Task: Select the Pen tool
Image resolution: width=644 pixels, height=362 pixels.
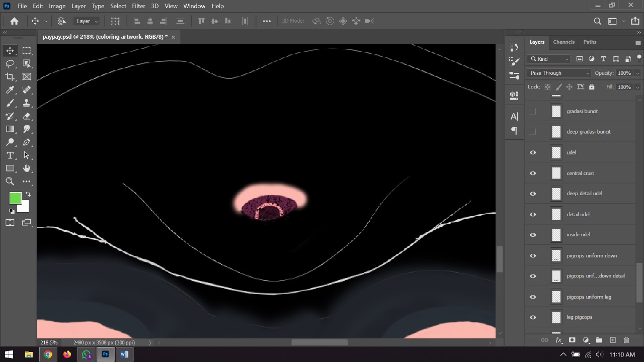Action: coord(27,142)
